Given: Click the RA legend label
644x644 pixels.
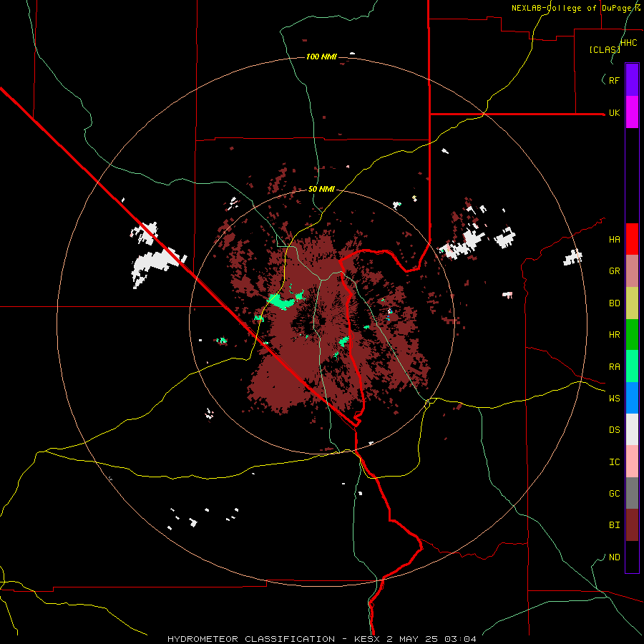Looking at the screenshot, I should [x=614, y=367].
